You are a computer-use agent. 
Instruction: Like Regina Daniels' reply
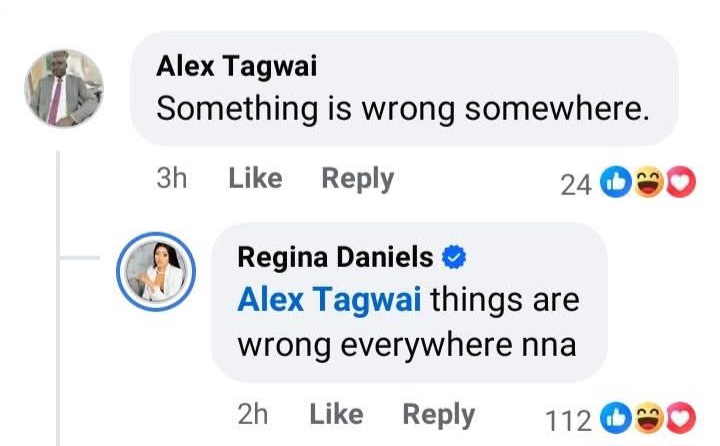point(336,414)
